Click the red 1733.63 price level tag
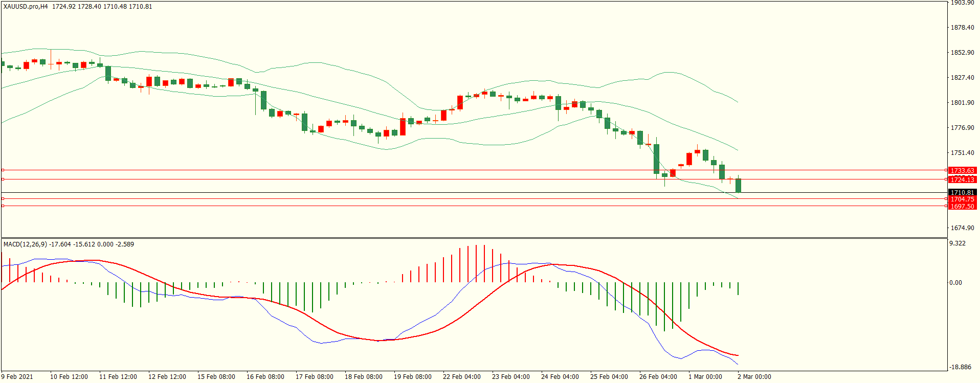Viewport: 980px width, 383px height. (x=962, y=171)
